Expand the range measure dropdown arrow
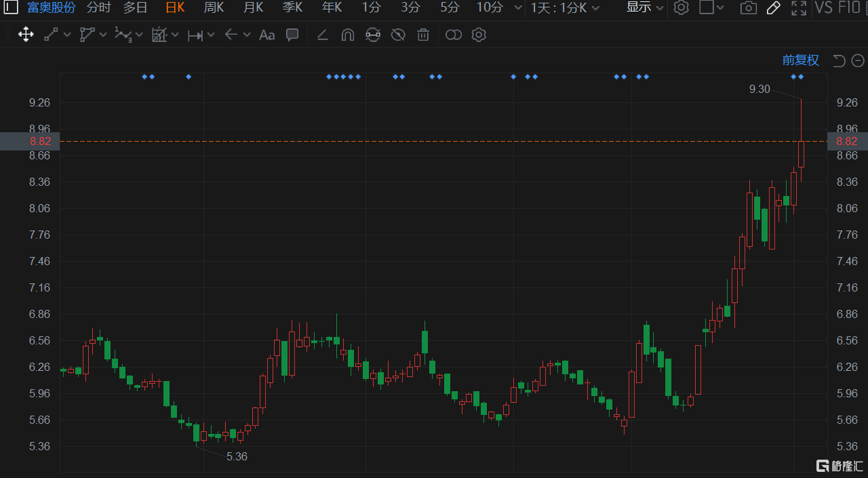This screenshot has height=478, width=868. pyautogui.click(x=211, y=35)
